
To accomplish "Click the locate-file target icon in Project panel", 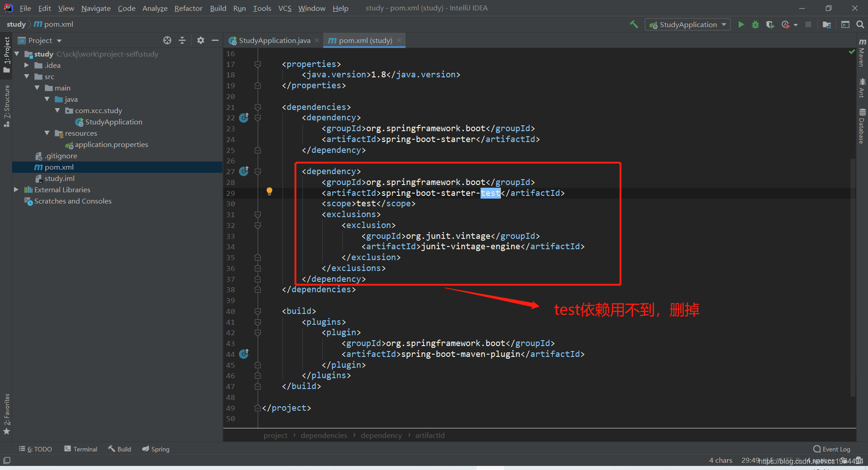I will 167,40.
